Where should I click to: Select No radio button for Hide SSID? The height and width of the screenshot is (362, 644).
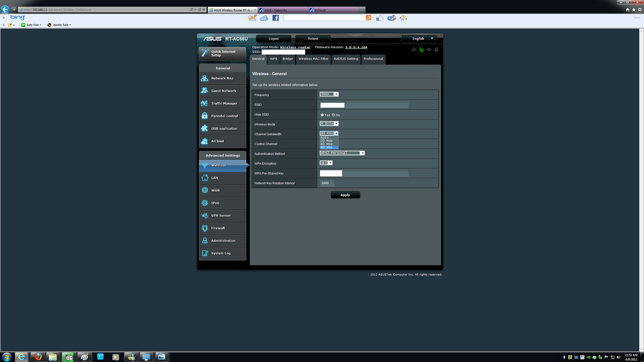(x=333, y=115)
